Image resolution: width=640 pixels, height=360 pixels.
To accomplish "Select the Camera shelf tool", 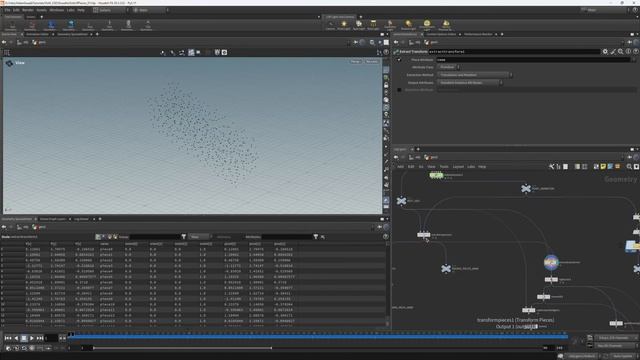I will click(x=330, y=25).
